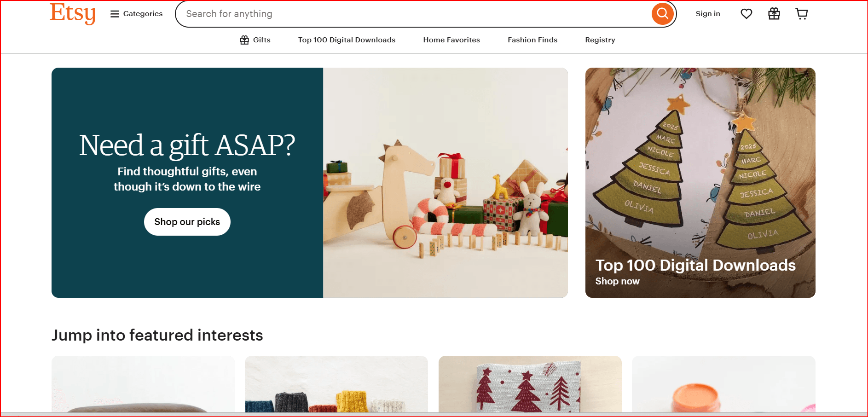The image size is (868, 417).
Task: Click the gift icon next to Gifts
Action: point(244,40)
